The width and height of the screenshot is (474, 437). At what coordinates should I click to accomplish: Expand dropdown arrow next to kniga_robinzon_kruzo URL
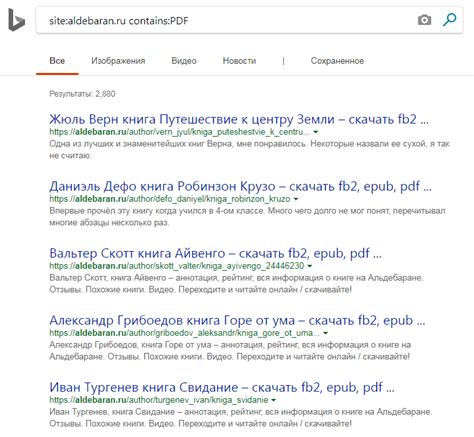tap(296, 199)
